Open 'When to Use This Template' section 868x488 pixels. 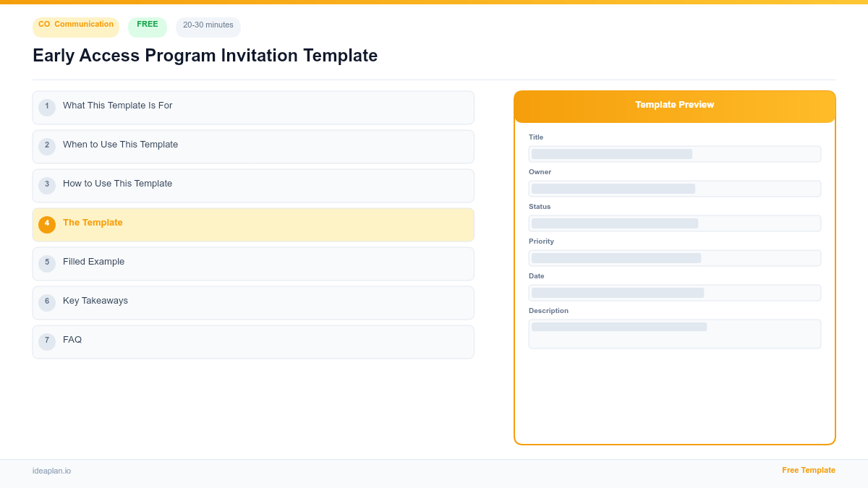click(x=253, y=147)
